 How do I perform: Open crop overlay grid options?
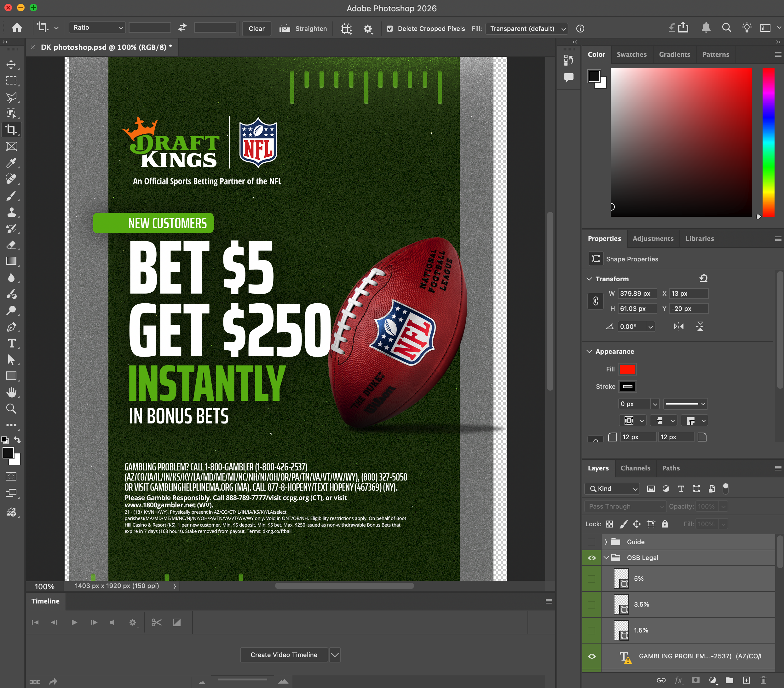click(x=346, y=28)
